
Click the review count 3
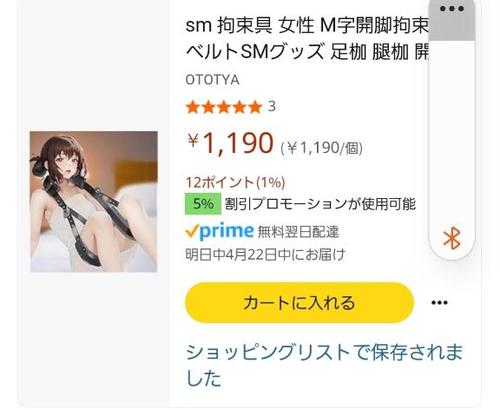click(272, 107)
